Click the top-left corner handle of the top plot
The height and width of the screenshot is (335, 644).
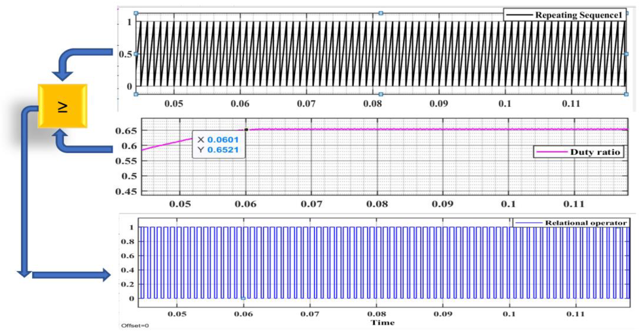136,13
